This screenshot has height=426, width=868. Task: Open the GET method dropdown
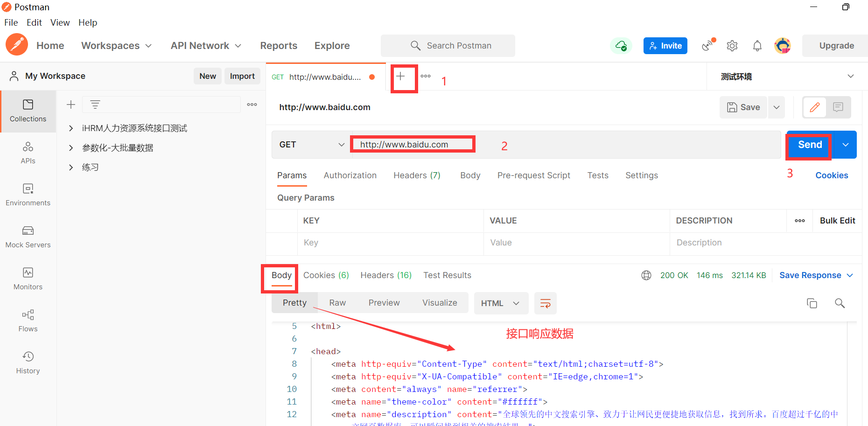coord(311,145)
